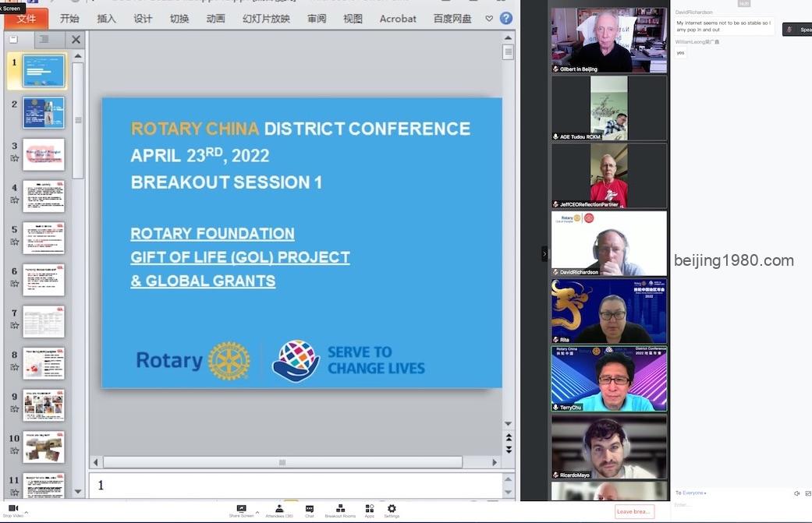Select slide 3 thumbnail
Viewport: 812px width, 523px height.
click(44, 154)
